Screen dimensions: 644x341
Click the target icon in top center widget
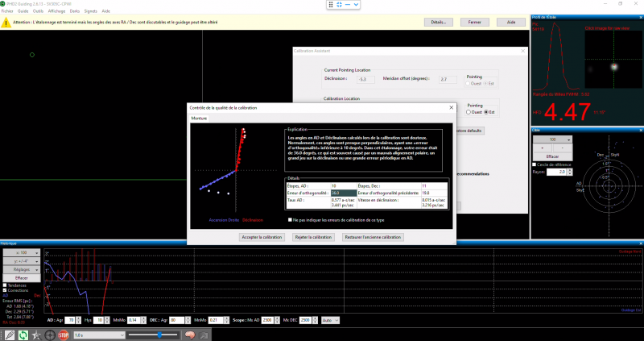(x=339, y=5)
